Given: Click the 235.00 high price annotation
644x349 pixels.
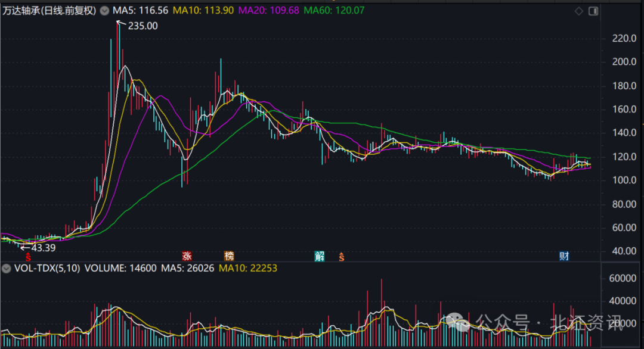Looking at the screenshot, I should click(143, 26).
